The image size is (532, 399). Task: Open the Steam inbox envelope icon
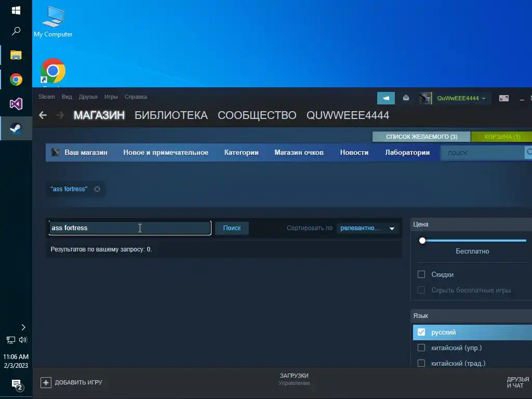tap(406, 98)
